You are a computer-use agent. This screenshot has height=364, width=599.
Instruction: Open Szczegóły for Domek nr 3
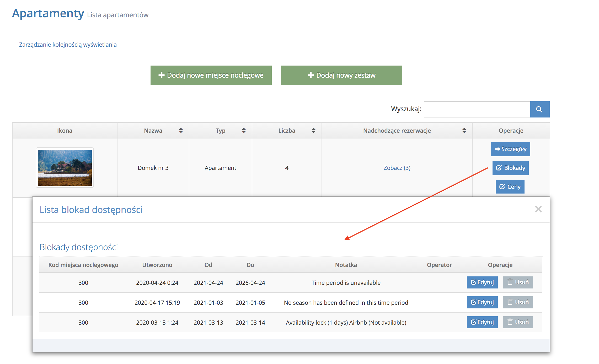(x=510, y=149)
